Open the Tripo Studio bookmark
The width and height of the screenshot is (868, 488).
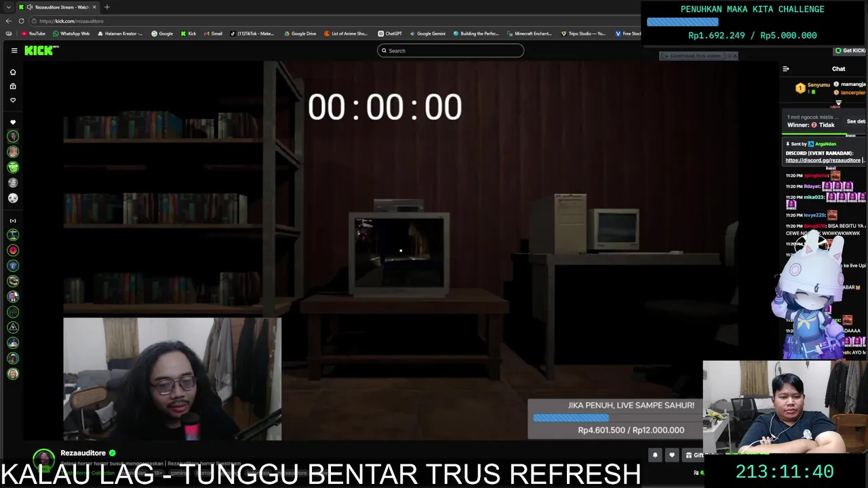[x=583, y=33]
